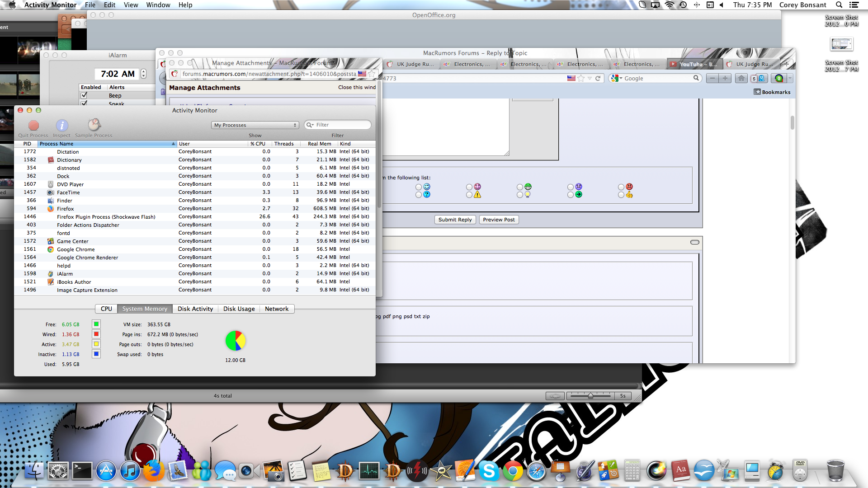
Task: Switch to Firefox via Dock icon
Action: [154, 471]
